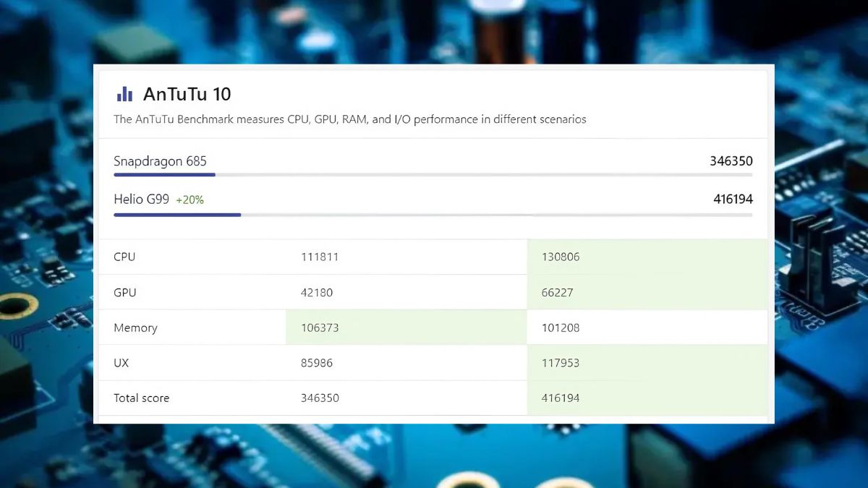Screen dimensions: 868x488
Task: Click the UX row label
Action: coord(122,363)
